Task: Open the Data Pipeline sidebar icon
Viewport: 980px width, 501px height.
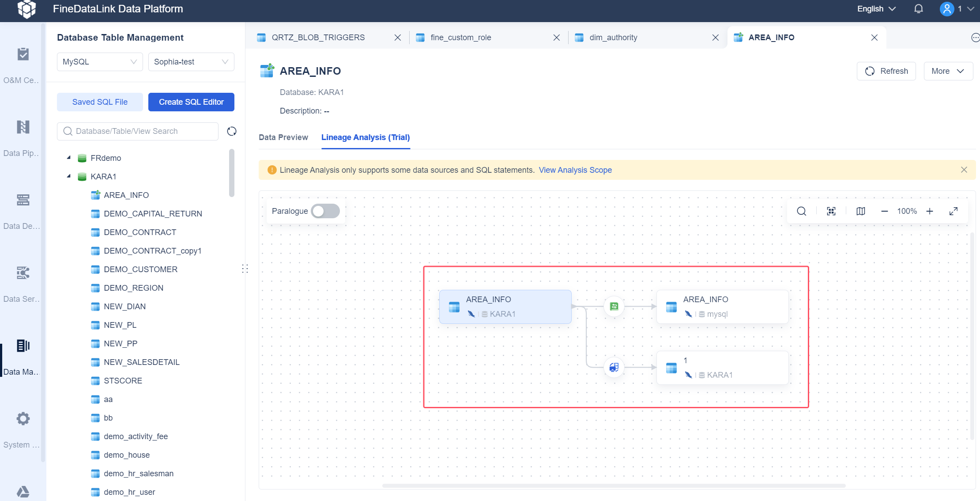Action: (23, 127)
